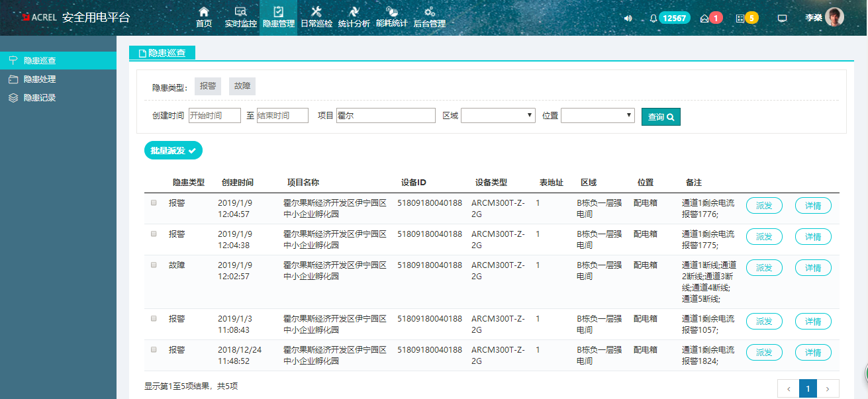Open the 位置 dropdown
868x399 pixels.
[598, 116]
